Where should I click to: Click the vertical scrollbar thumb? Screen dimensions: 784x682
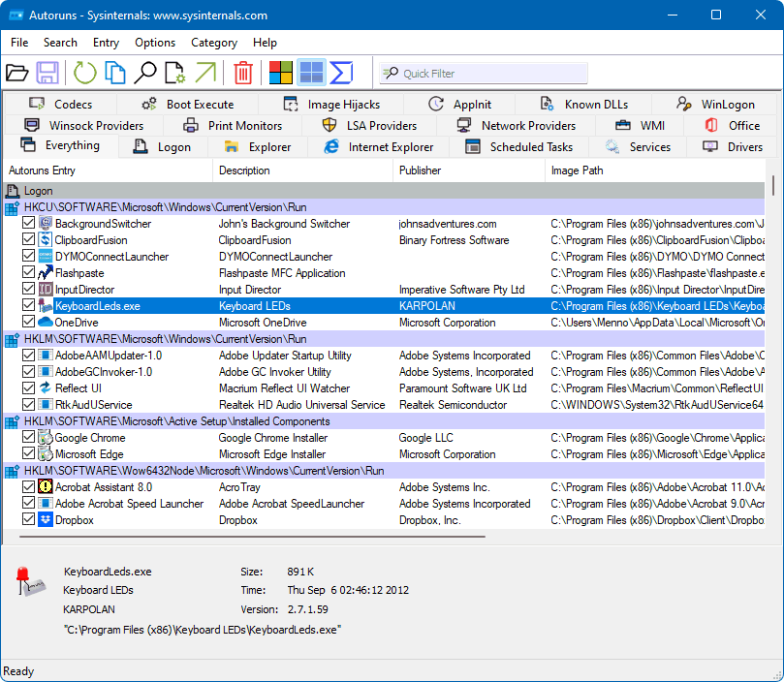pyautogui.click(x=773, y=185)
